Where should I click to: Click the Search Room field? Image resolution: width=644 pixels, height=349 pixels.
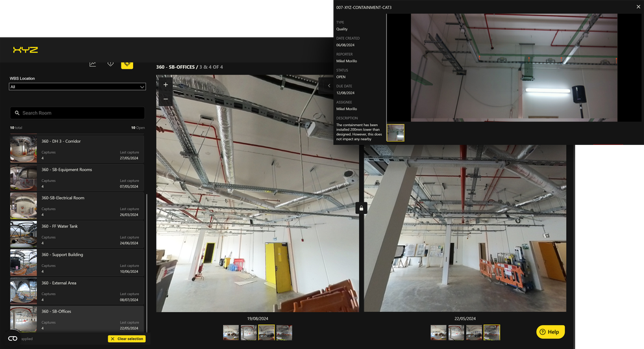[77, 112]
